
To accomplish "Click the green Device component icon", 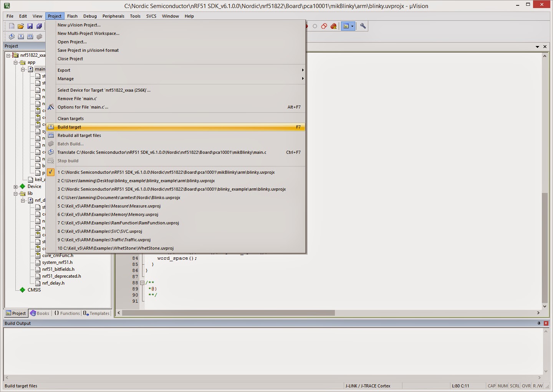I will [x=23, y=186].
